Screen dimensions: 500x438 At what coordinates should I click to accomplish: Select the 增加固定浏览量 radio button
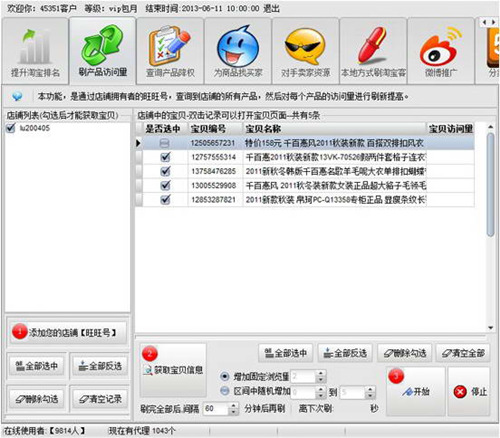pos(225,377)
